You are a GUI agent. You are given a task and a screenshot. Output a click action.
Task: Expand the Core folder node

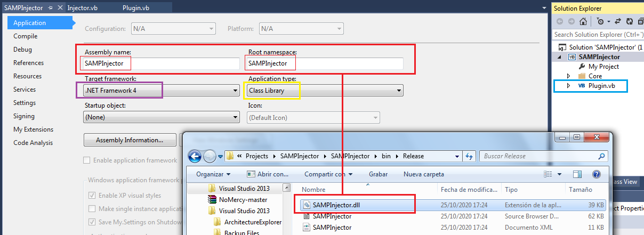click(x=568, y=76)
